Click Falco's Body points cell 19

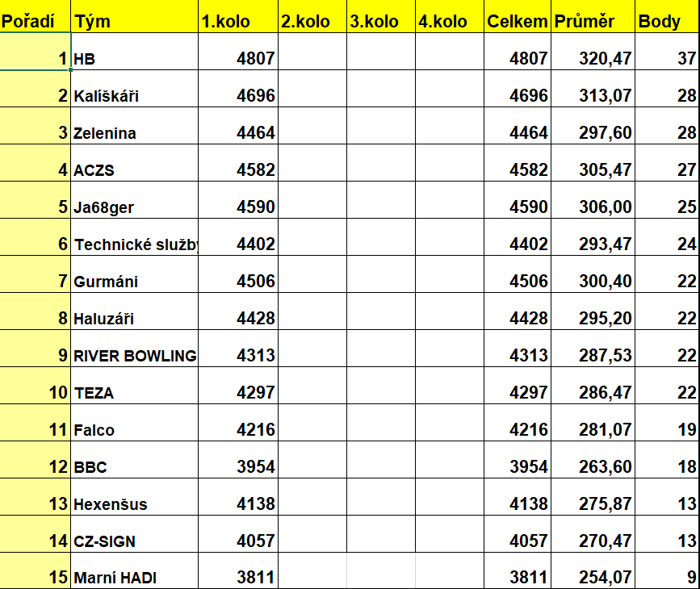pyautogui.click(x=667, y=430)
